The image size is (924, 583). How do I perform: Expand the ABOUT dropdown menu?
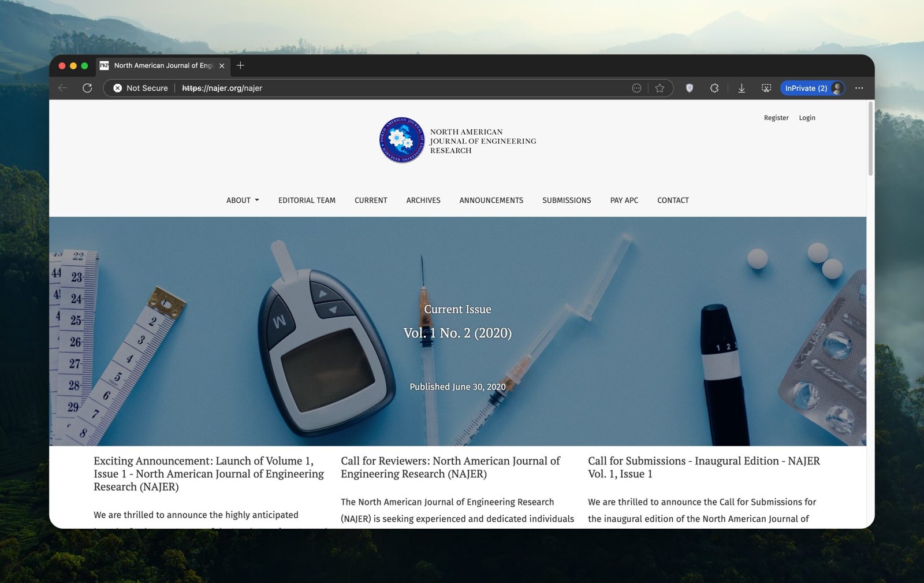pyautogui.click(x=243, y=200)
